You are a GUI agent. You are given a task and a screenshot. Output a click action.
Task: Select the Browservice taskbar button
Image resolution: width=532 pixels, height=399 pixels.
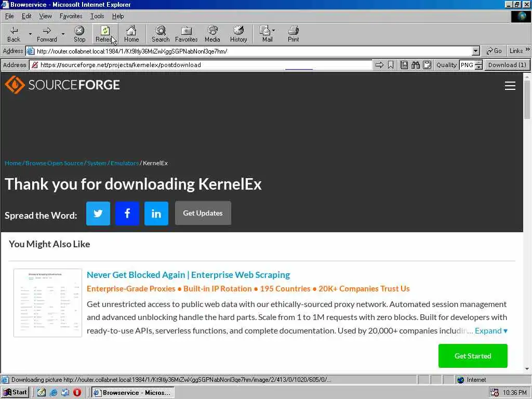click(133, 393)
